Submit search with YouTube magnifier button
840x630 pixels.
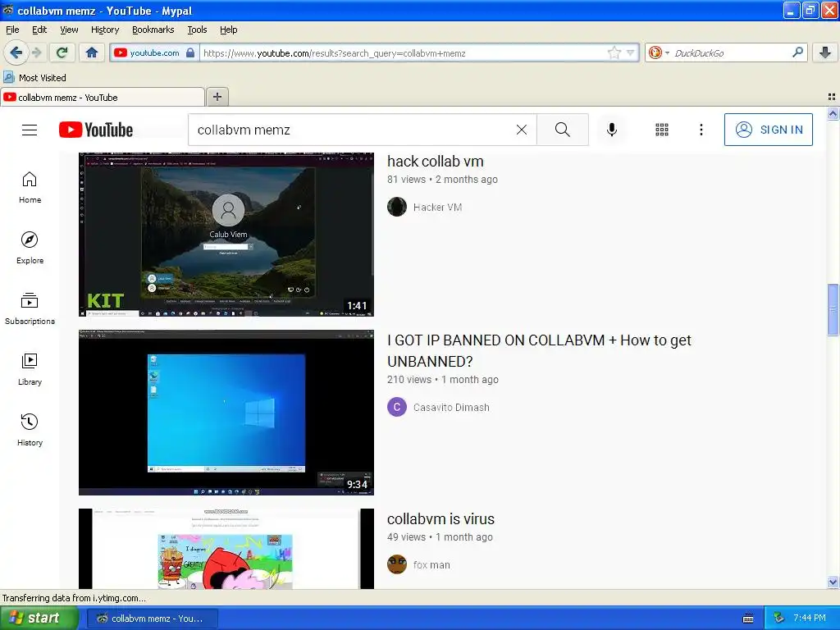click(563, 130)
